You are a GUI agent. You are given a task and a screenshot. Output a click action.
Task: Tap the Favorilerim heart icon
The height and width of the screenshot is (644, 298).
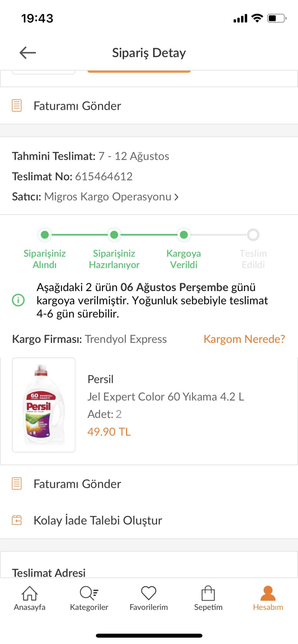[149, 593]
